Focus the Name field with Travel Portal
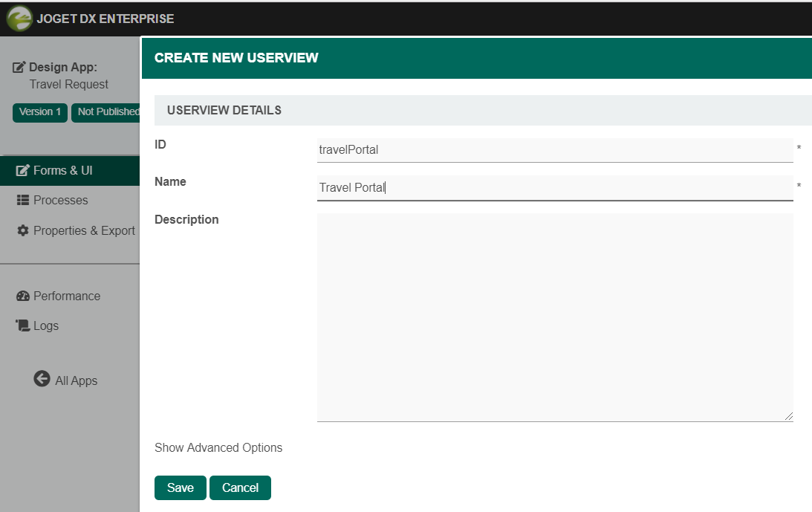812x512 pixels. coord(554,188)
